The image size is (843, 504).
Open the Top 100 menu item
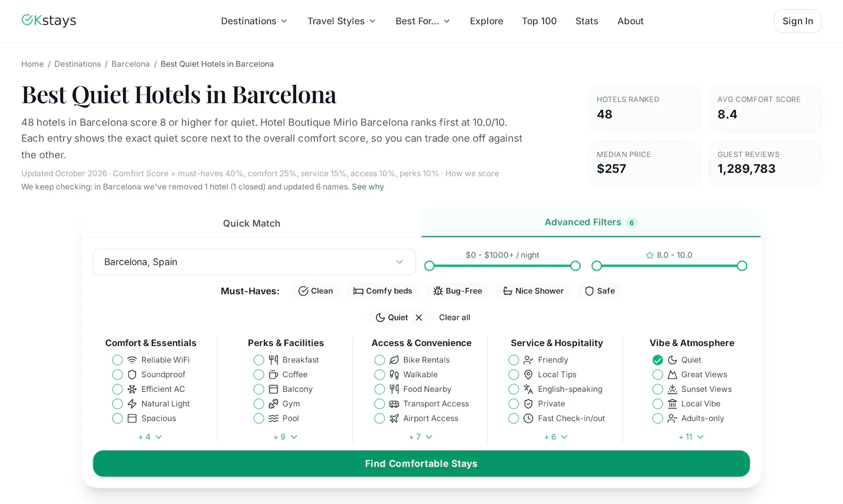pyautogui.click(x=539, y=21)
